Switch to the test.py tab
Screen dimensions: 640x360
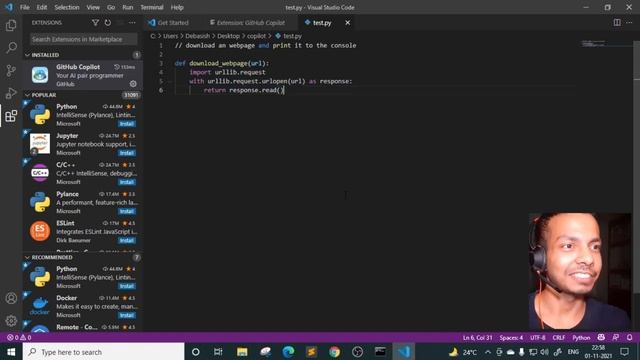pos(322,23)
